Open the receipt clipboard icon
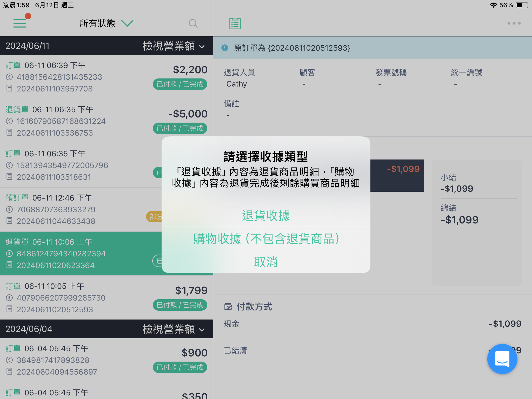The height and width of the screenshot is (399, 532). pos(235,23)
